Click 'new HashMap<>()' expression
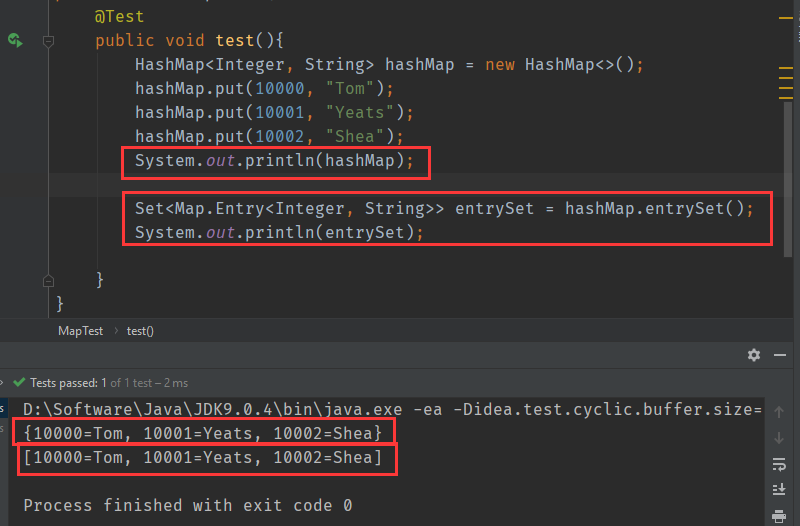This screenshot has height=526, width=800. (559, 65)
